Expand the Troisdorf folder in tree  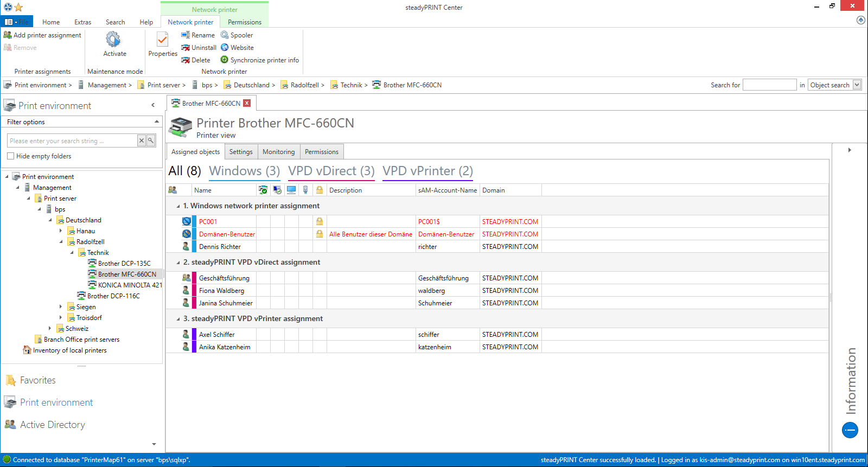click(x=61, y=317)
